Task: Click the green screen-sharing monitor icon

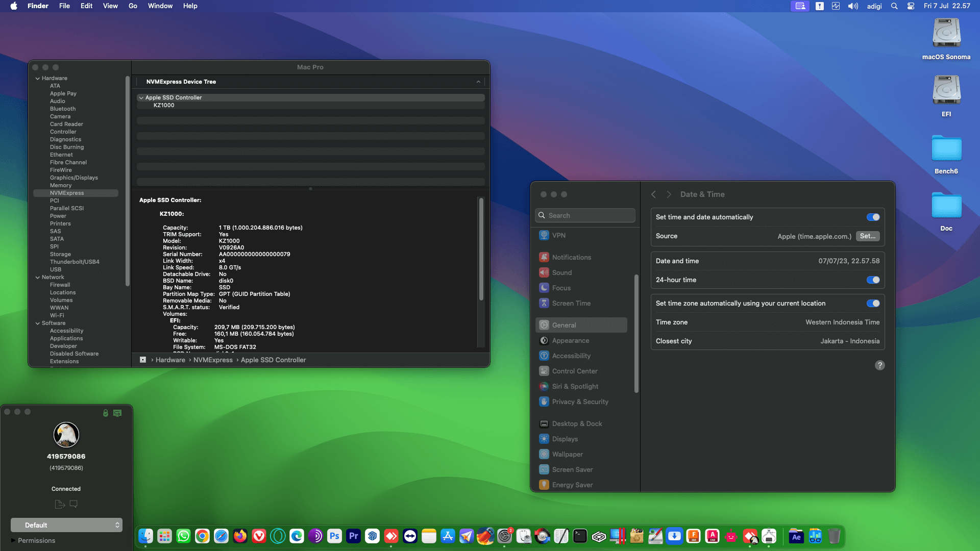Action: [x=117, y=413]
